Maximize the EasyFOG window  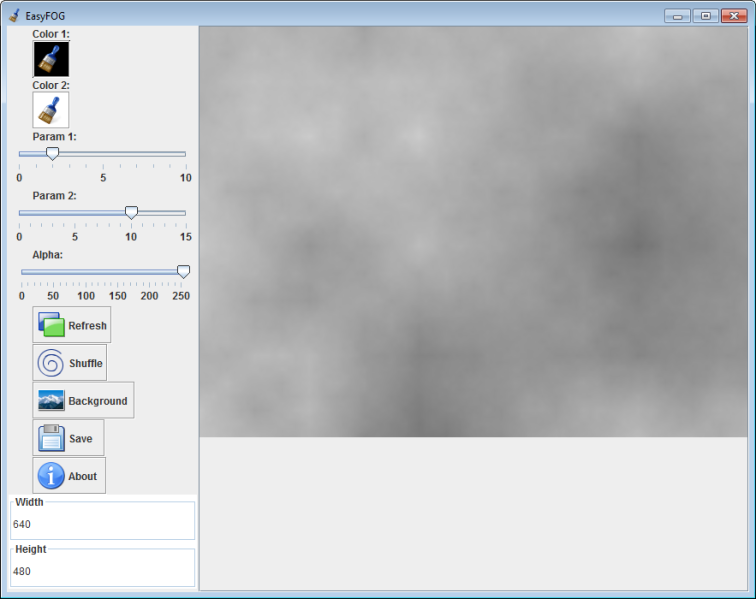(x=706, y=16)
